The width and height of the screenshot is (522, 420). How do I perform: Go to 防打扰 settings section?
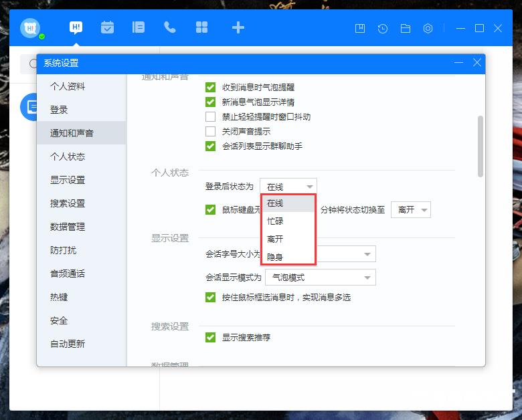click(82, 250)
